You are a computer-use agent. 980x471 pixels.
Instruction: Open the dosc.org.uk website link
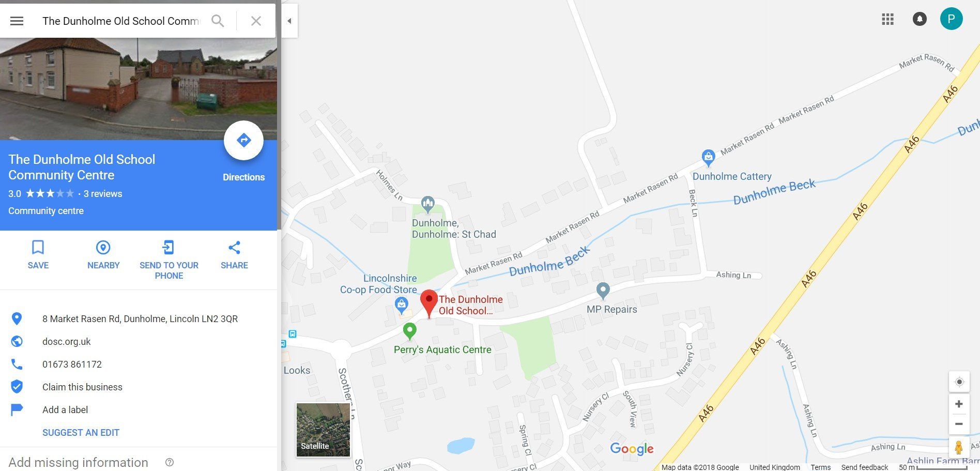67,342
